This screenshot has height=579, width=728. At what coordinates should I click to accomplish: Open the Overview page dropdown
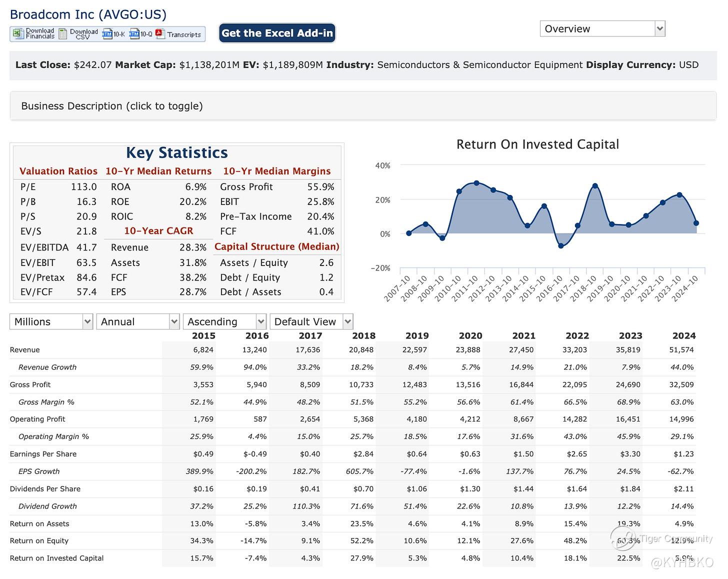click(602, 29)
